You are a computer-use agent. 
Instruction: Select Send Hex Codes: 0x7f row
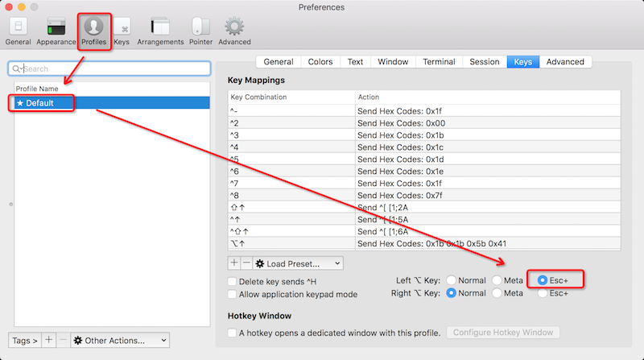click(x=424, y=195)
